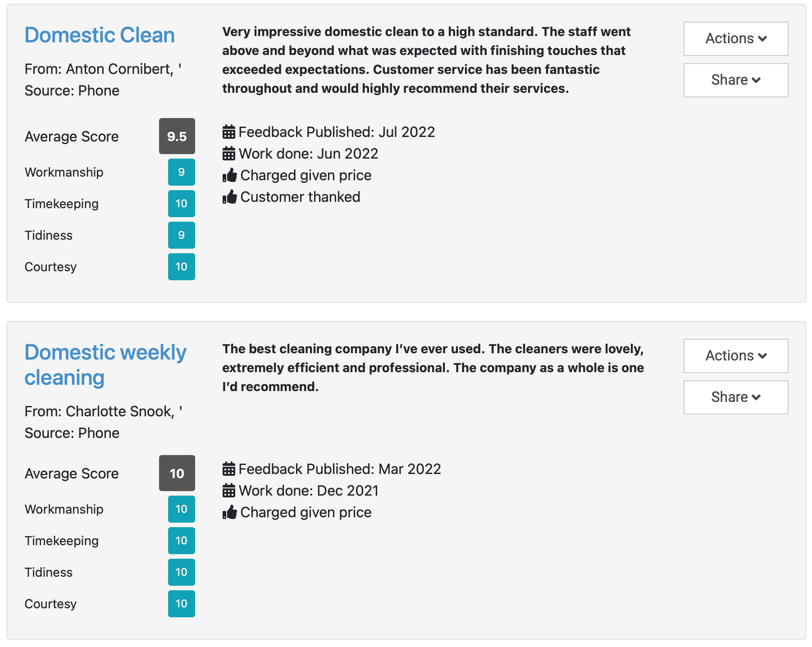Click the calendar icon beside Feedback Published Jul 2022
812x647 pixels.
coord(229,132)
